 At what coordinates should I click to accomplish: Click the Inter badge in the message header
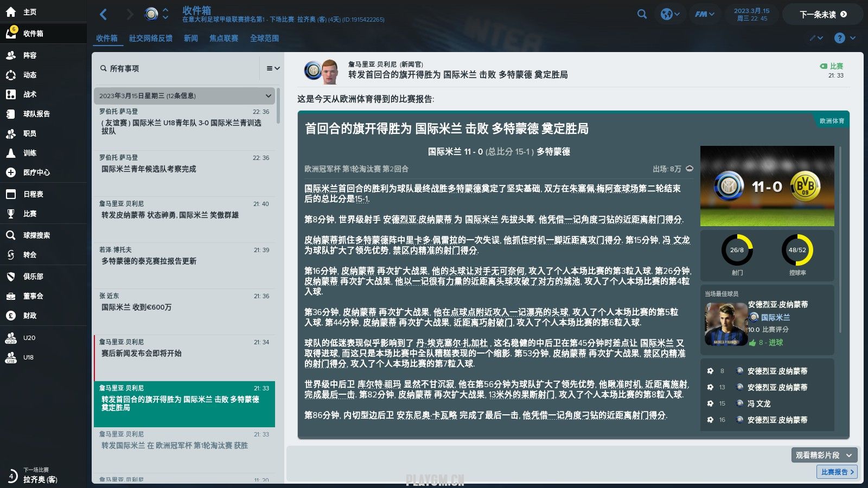pos(312,70)
